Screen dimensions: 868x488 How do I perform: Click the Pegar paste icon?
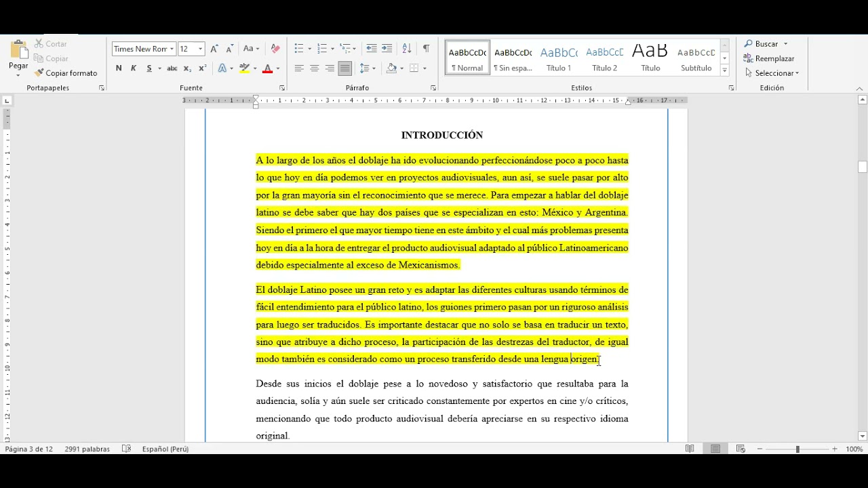coord(18,49)
